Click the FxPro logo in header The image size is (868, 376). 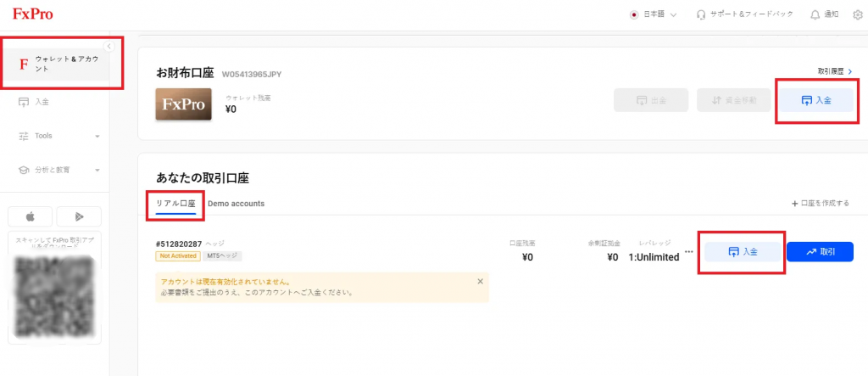(33, 14)
